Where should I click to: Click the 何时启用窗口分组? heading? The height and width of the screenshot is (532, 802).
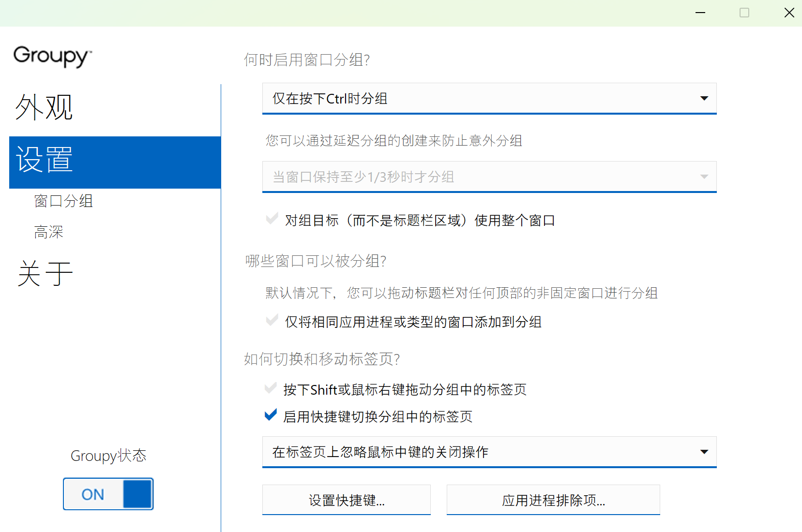coord(307,60)
